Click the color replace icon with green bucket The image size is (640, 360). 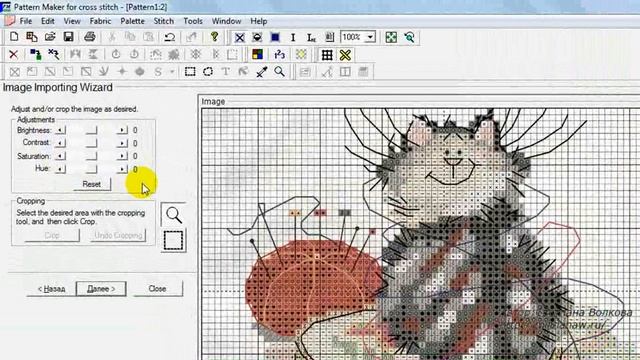pyautogui.click(x=36, y=54)
